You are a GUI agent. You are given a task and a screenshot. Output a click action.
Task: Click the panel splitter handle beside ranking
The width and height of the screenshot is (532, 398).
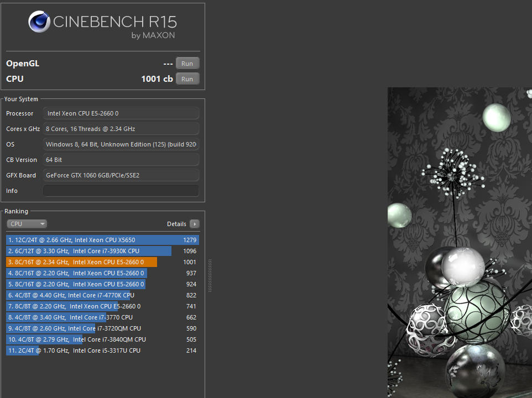pyautogui.click(x=210, y=275)
